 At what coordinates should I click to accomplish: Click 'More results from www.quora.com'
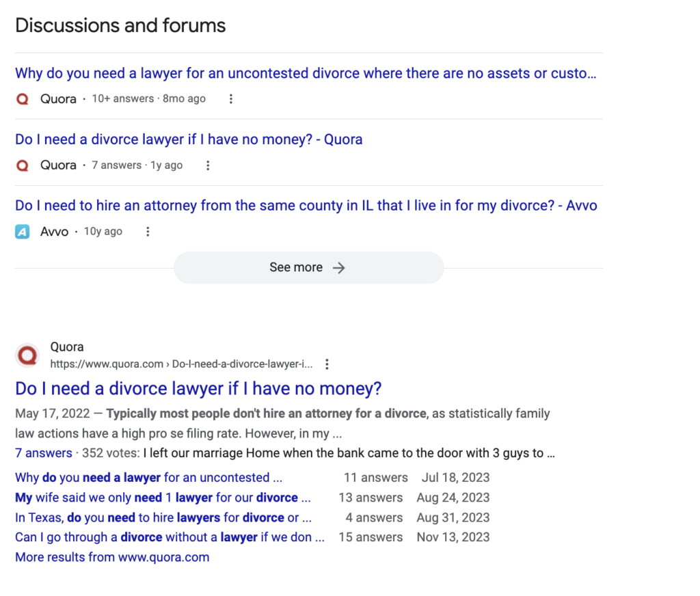point(112,558)
